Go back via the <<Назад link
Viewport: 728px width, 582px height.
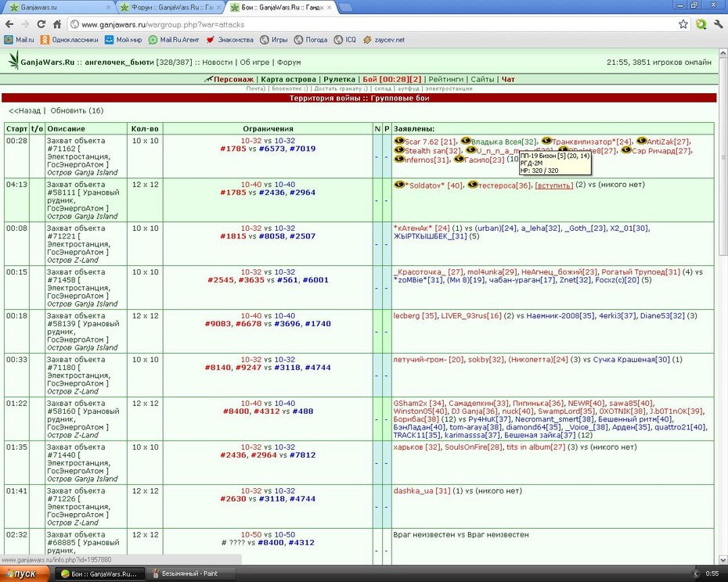point(24,111)
